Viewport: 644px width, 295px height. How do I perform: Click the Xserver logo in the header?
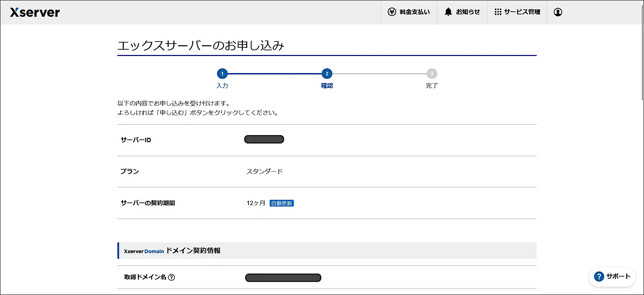pos(35,12)
